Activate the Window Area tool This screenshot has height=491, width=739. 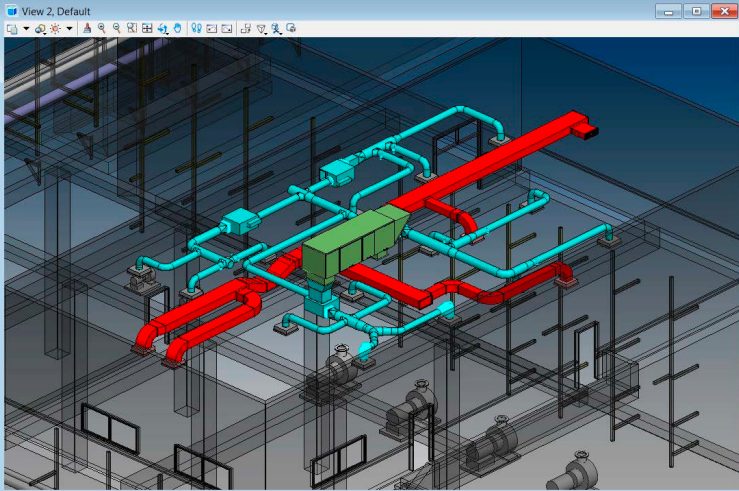[132, 28]
